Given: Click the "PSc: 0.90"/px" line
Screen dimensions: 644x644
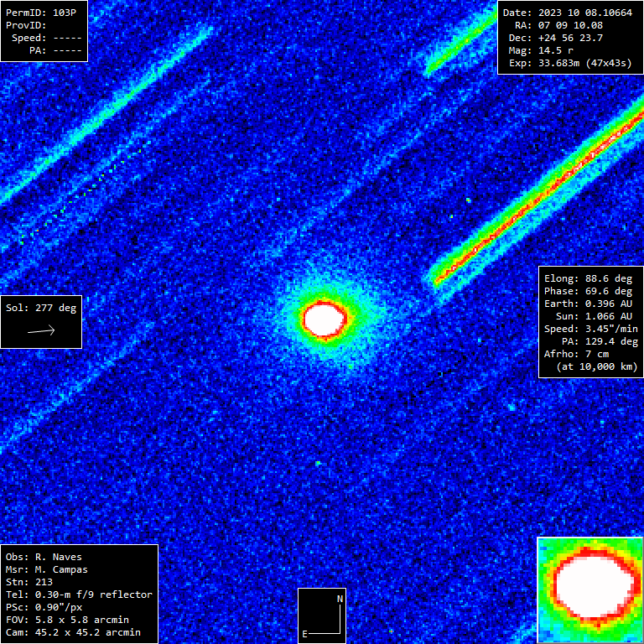Looking at the screenshot, I should (x=44, y=607).
